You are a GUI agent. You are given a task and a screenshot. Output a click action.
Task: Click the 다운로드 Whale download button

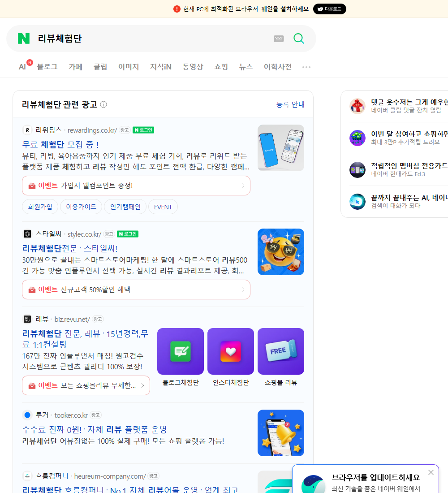(329, 9)
